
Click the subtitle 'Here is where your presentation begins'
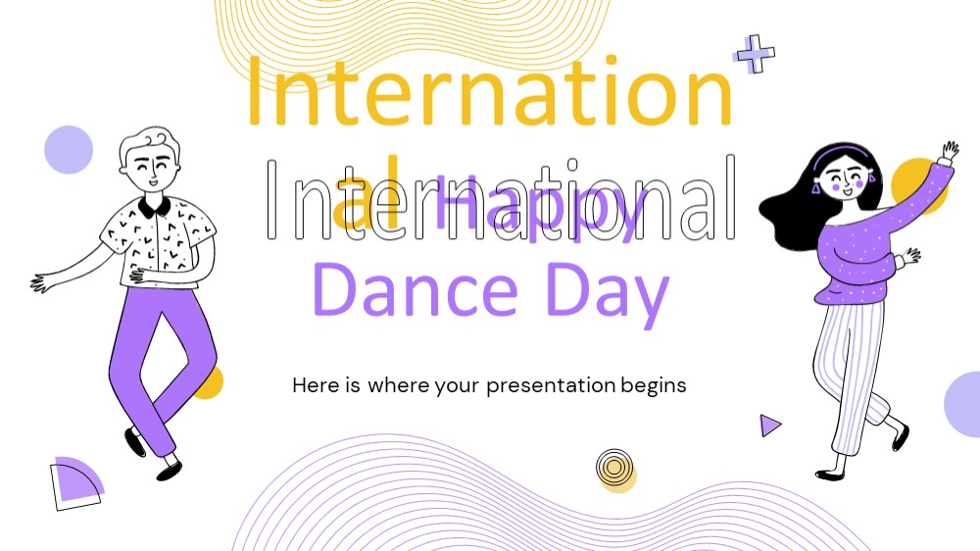point(489,385)
